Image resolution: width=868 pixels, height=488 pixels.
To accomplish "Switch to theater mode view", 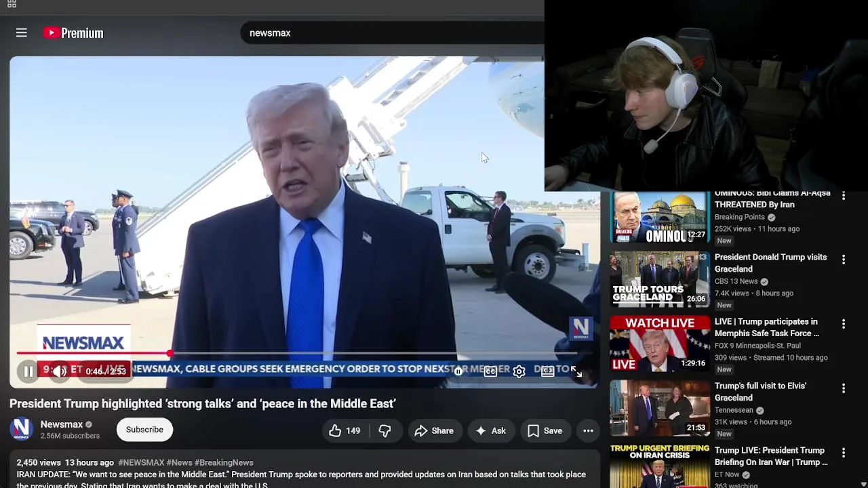I will coord(548,371).
